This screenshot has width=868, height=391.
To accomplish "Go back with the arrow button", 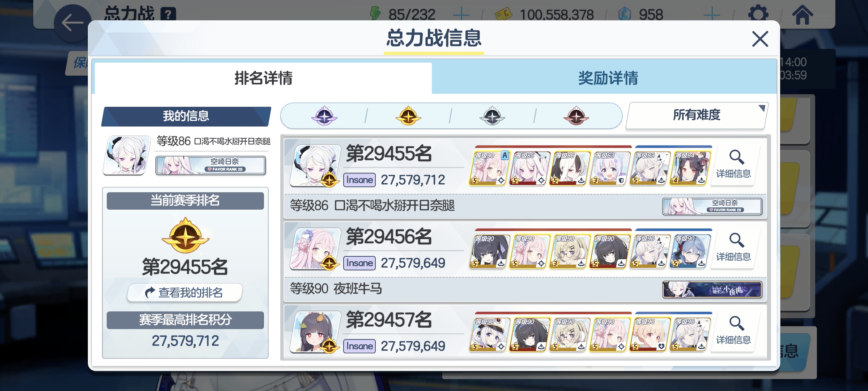I will click(x=72, y=23).
